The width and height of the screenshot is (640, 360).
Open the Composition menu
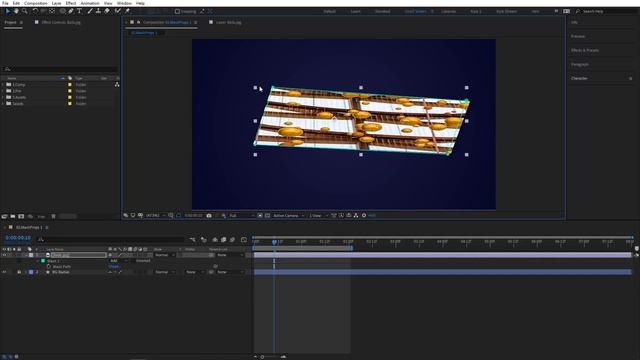36,3
